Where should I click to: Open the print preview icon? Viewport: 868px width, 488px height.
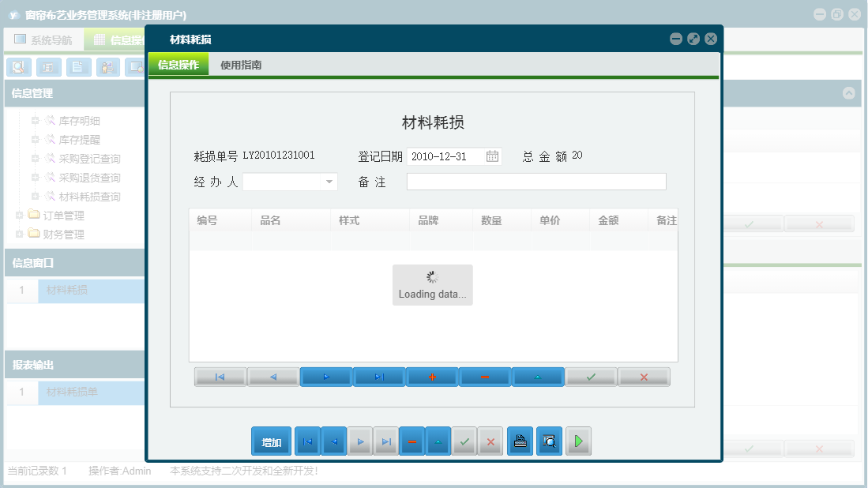(549, 441)
